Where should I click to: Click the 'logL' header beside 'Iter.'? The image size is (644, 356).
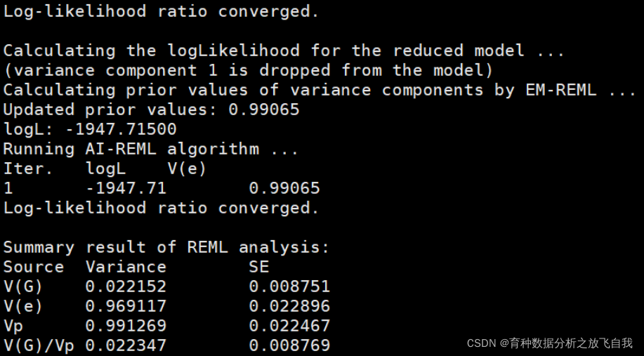pyautogui.click(x=105, y=169)
